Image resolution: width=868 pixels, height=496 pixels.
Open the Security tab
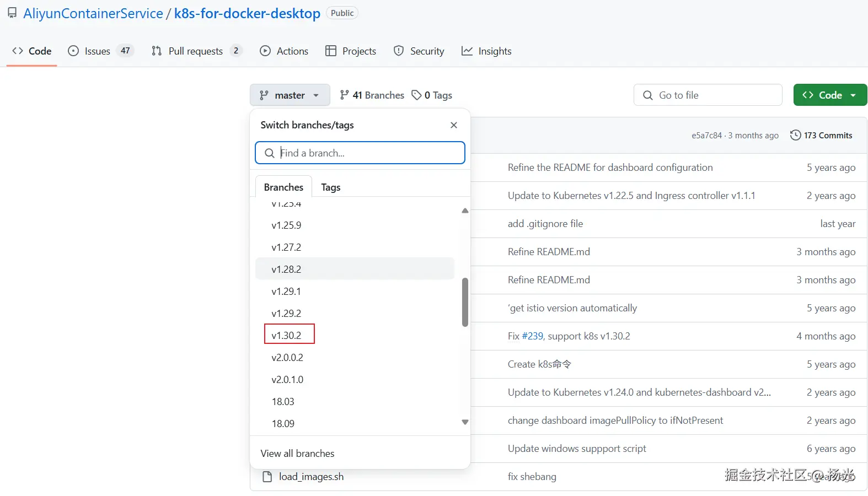tap(419, 51)
